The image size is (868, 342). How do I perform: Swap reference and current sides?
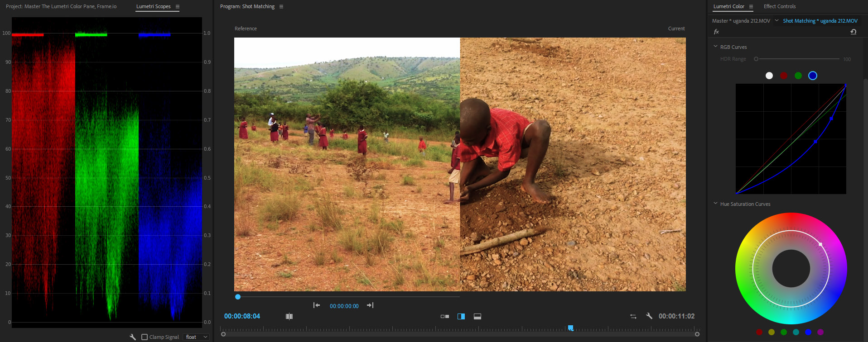click(633, 316)
